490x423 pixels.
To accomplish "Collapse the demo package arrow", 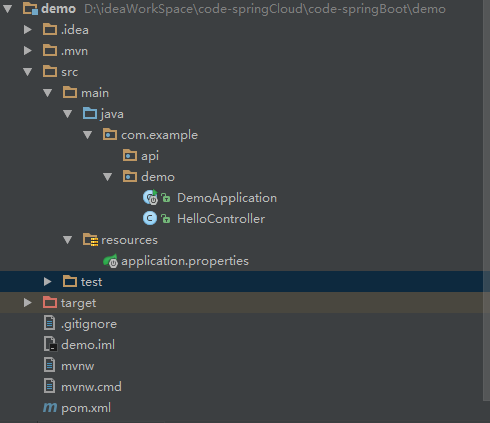I will (108, 177).
